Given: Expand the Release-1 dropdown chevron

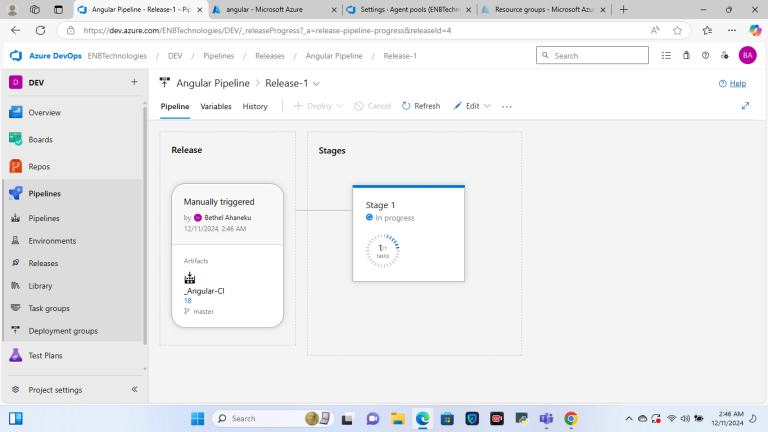Looking at the screenshot, I should click(316, 84).
